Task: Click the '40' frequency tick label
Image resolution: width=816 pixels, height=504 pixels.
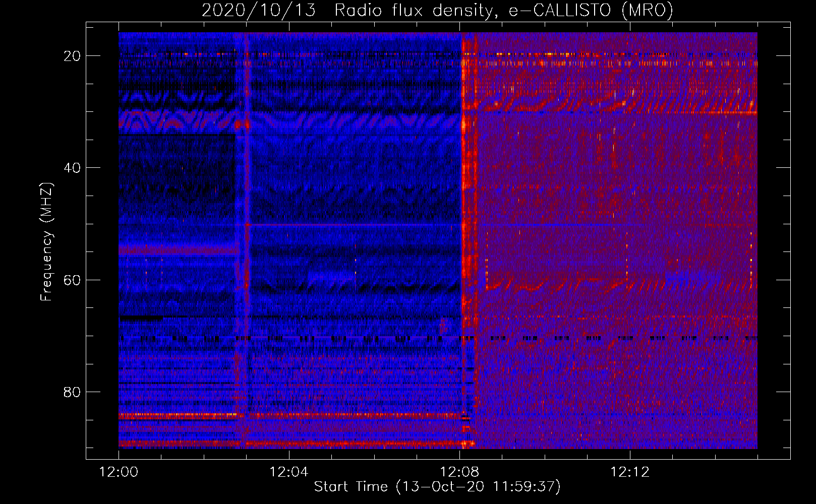Action: click(73, 168)
